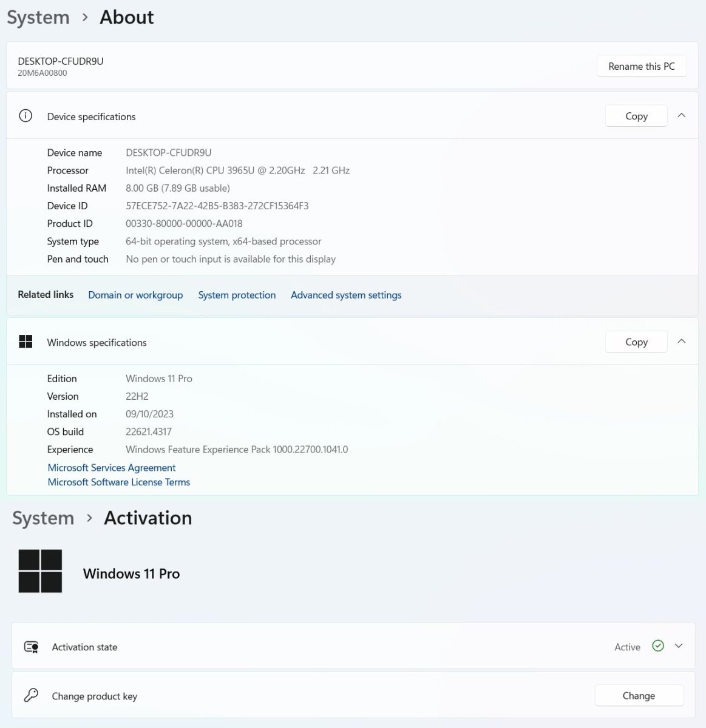706x728 pixels.
Task: Click the OS build value 22621.4317
Action: pyautogui.click(x=149, y=432)
